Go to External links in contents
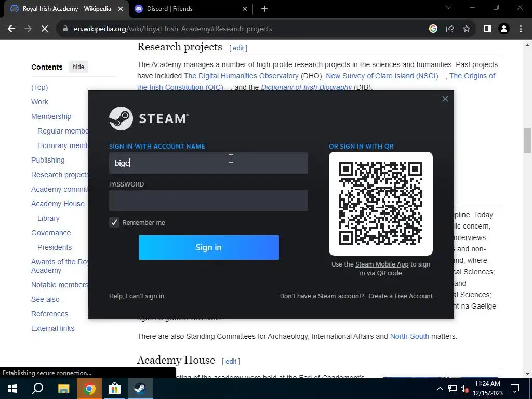Screen dimensions: 532x399 pos(52,328)
